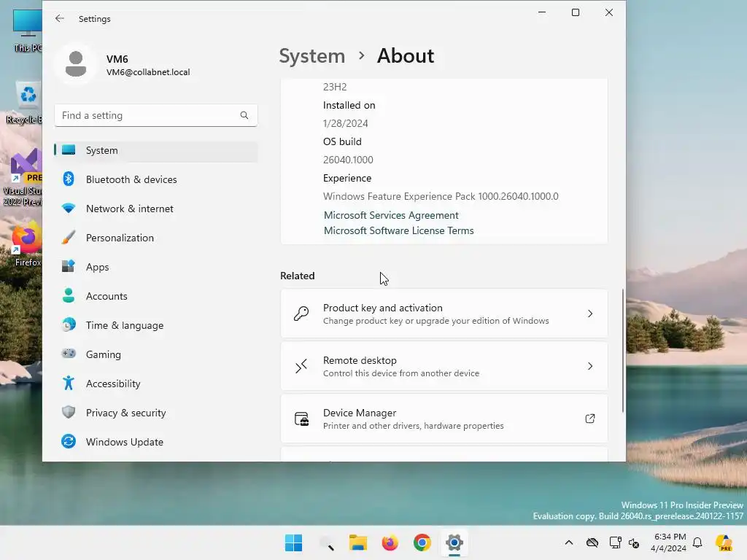This screenshot has width=747, height=560.
Task: Click the network display tray icon
Action: (x=615, y=542)
